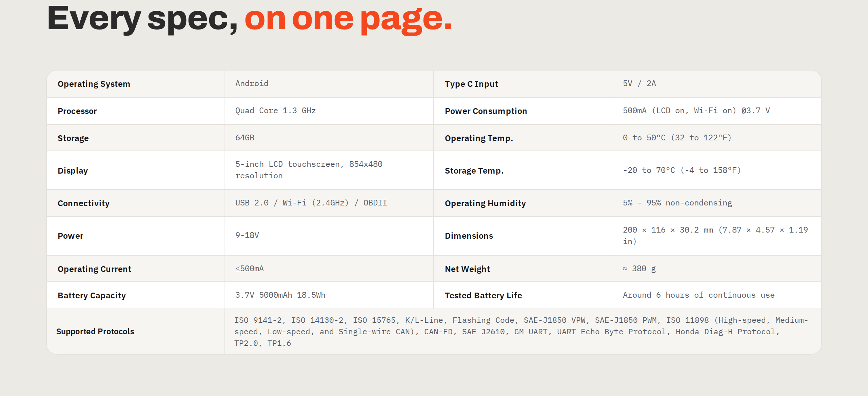
Task: Click 'Around 6 hours of continuous use'
Action: 699,295
